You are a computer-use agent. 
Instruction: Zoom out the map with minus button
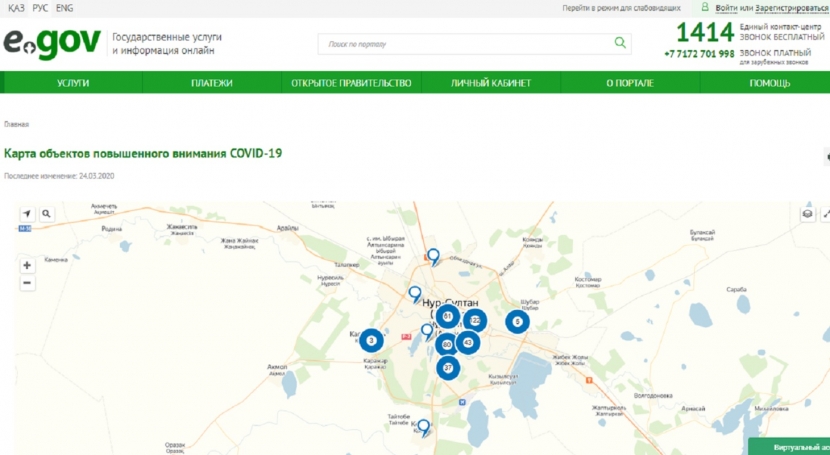click(27, 283)
